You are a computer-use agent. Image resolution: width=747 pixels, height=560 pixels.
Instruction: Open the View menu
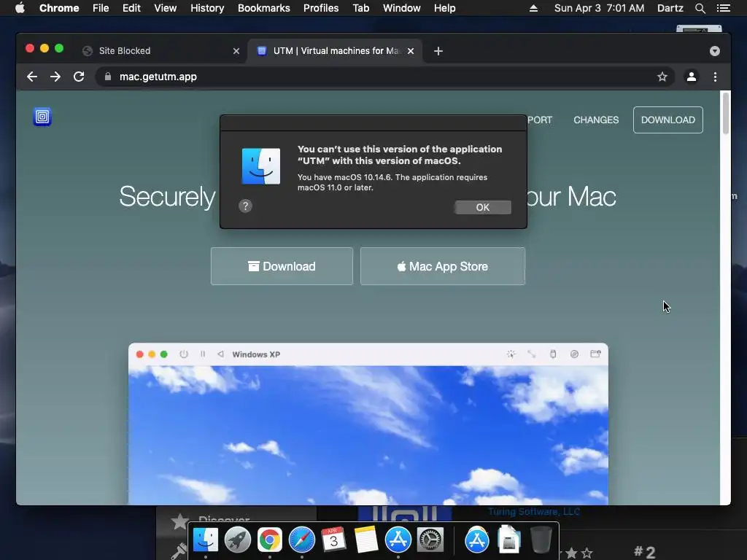(166, 8)
